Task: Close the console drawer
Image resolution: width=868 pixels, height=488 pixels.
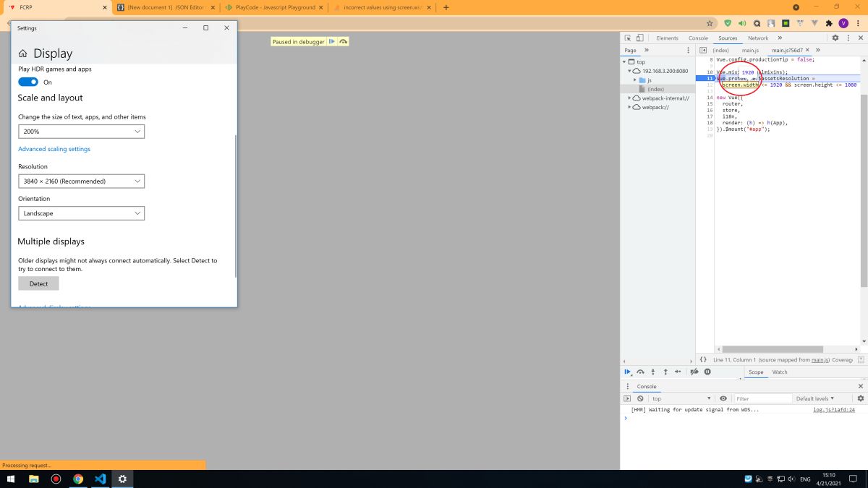Action: 861,386
